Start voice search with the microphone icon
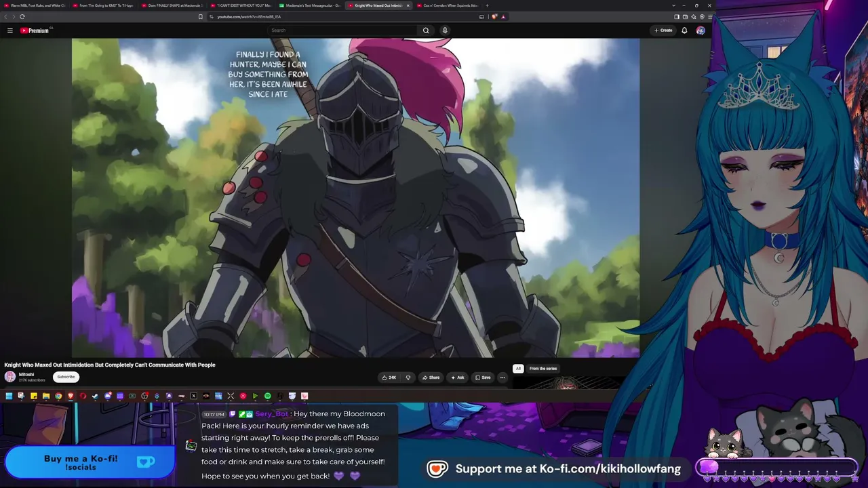Viewport: 868px width, 488px height. pyautogui.click(x=445, y=30)
